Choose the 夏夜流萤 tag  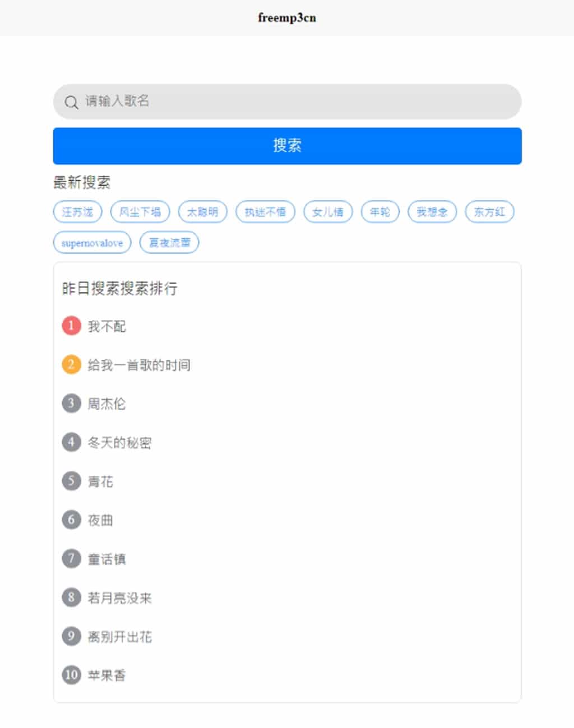pos(169,243)
